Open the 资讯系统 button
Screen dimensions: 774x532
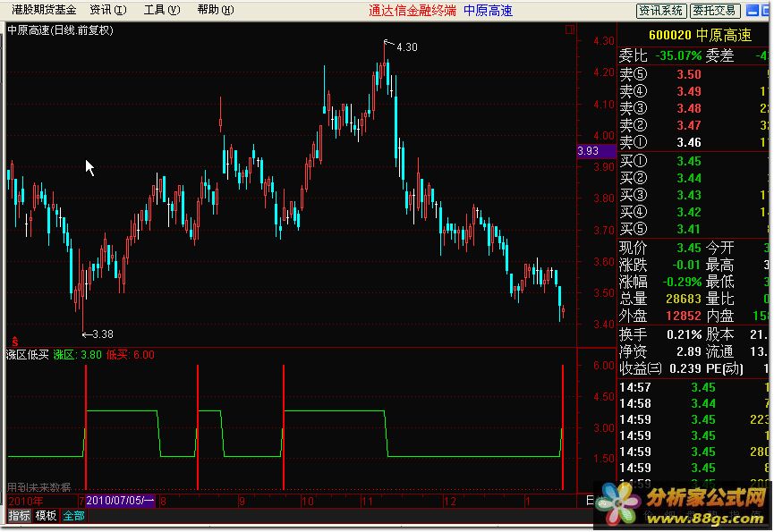click(x=660, y=11)
